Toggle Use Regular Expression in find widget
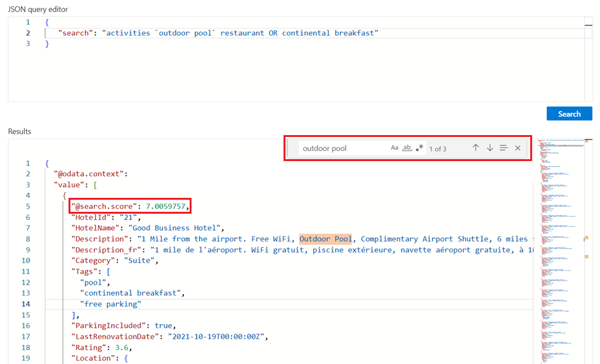The width and height of the screenshot is (600, 364). [x=420, y=148]
